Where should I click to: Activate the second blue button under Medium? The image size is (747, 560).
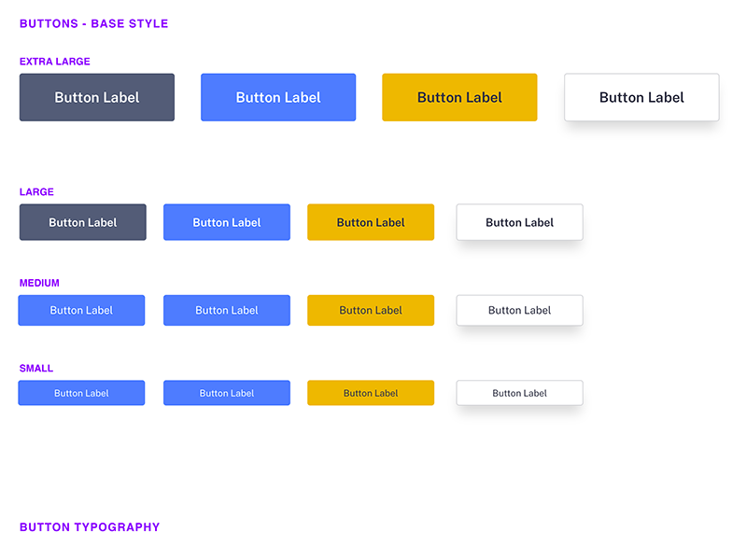point(227,311)
